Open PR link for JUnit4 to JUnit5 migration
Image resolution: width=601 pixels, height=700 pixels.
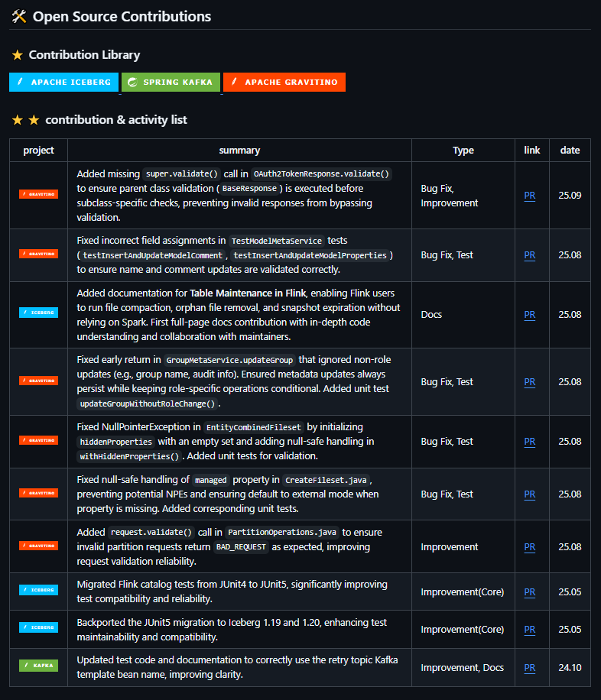click(529, 591)
